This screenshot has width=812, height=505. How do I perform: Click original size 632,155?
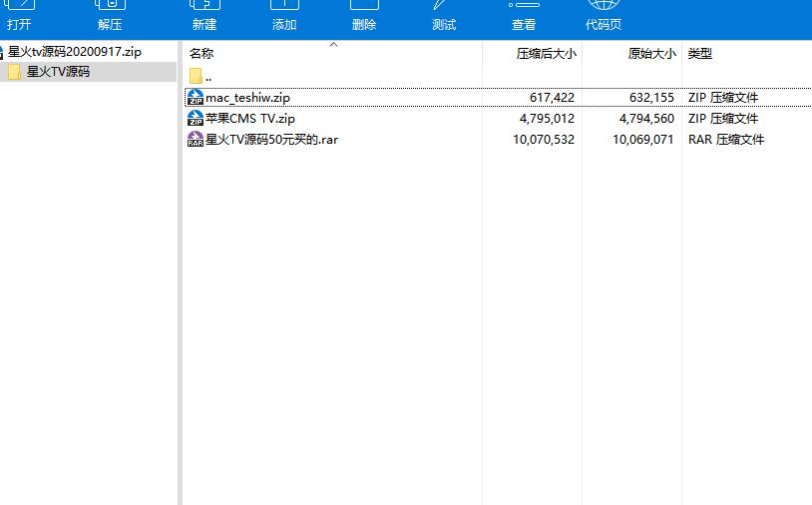point(651,98)
